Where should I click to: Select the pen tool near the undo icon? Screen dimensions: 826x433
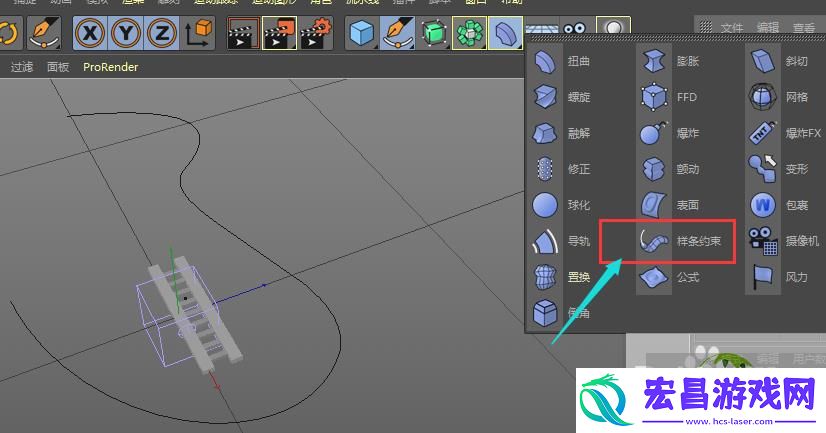pos(44,33)
